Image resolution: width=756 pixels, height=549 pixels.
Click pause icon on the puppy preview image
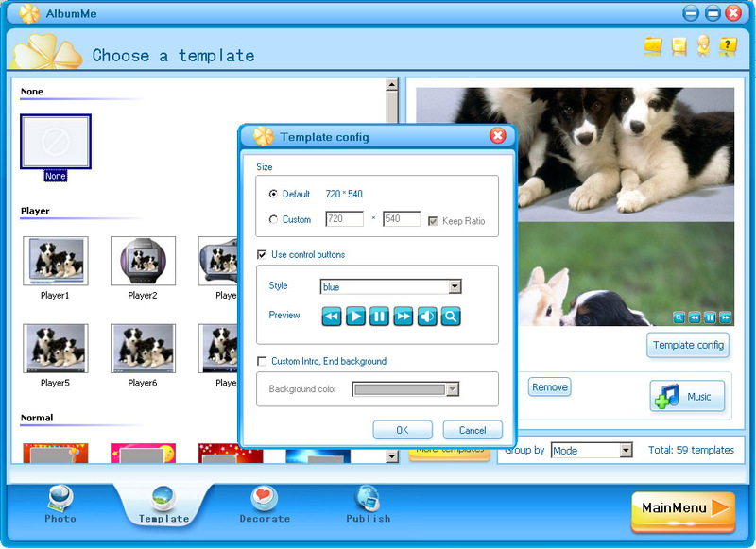[x=710, y=317]
